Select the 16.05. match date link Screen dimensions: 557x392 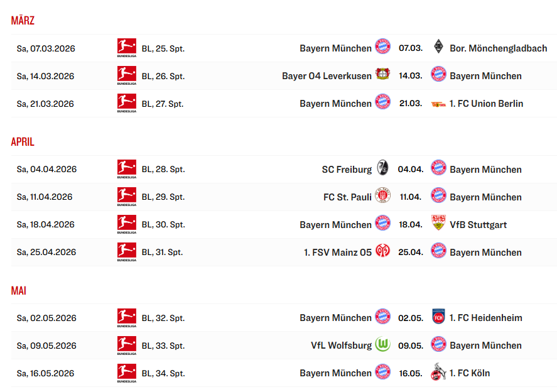pyautogui.click(x=411, y=373)
